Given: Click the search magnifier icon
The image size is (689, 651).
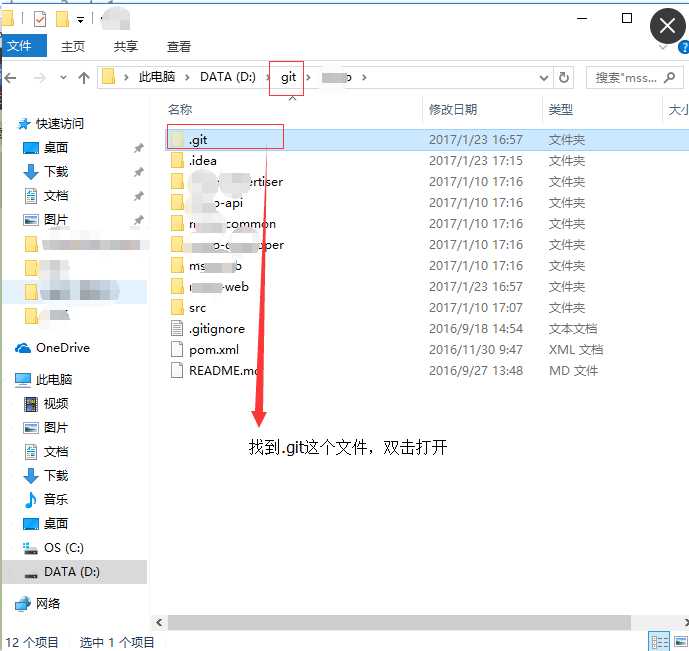Looking at the screenshot, I should tap(670, 78).
